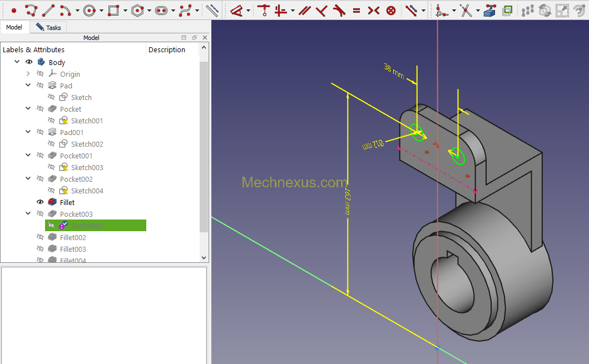Pick the Create Slot tool
The image size is (589, 364).
tap(161, 10)
